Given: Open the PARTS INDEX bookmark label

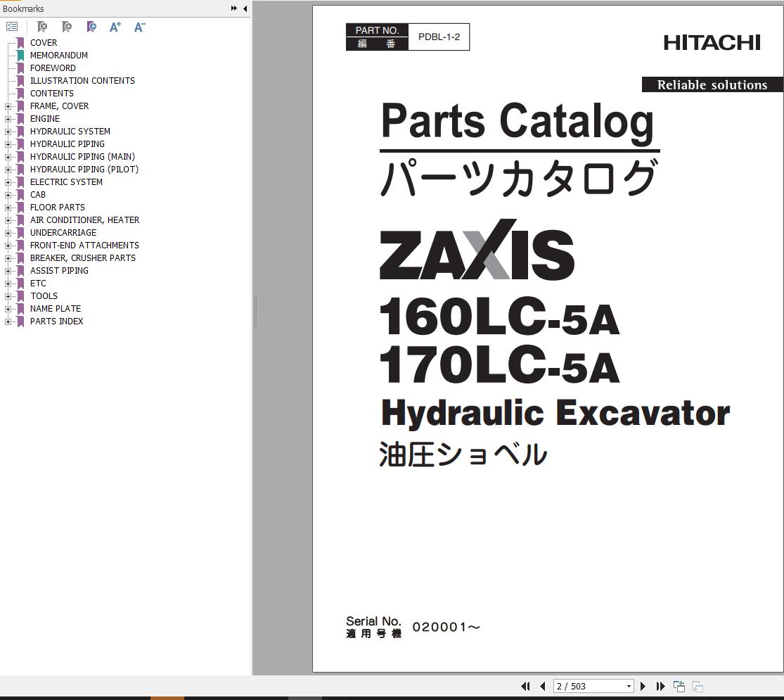Looking at the screenshot, I should (x=56, y=322).
